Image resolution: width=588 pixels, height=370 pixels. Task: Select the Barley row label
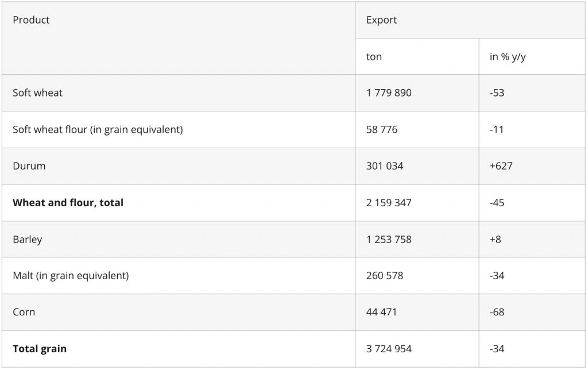(x=27, y=239)
